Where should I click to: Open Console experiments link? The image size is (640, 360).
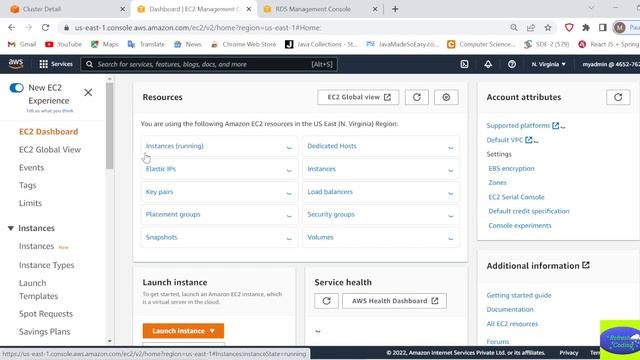click(520, 226)
